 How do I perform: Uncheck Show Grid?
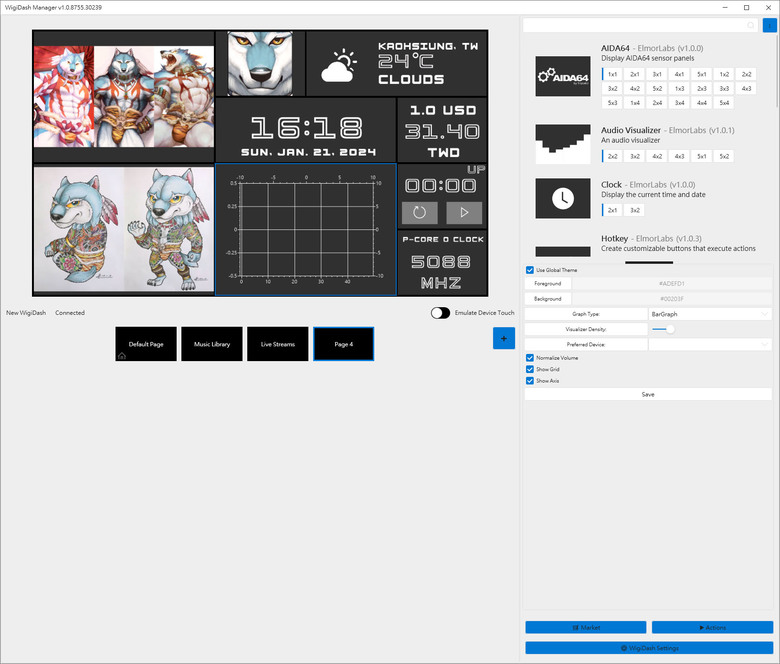[x=530, y=370]
